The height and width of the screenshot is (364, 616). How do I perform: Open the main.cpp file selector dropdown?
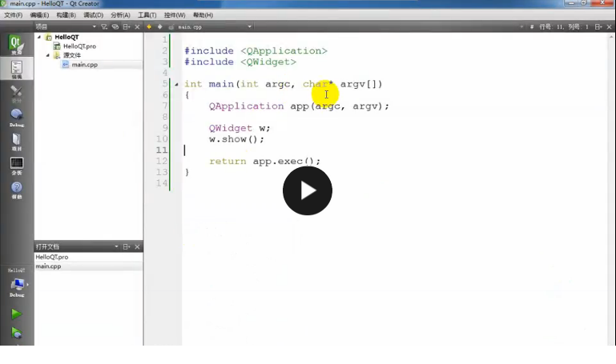tap(249, 26)
